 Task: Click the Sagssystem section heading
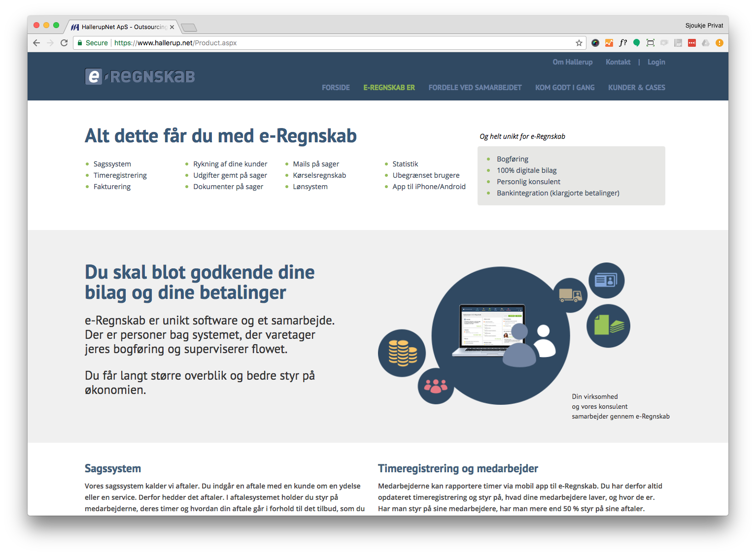[x=113, y=468]
